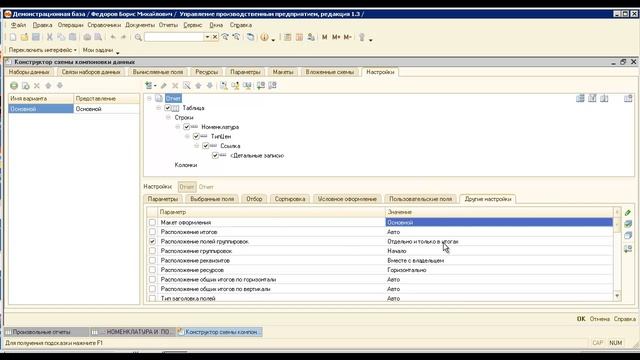The image size is (640, 360).
Task: Open the search field dropdown arrow
Action: pyautogui.click(x=207, y=37)
